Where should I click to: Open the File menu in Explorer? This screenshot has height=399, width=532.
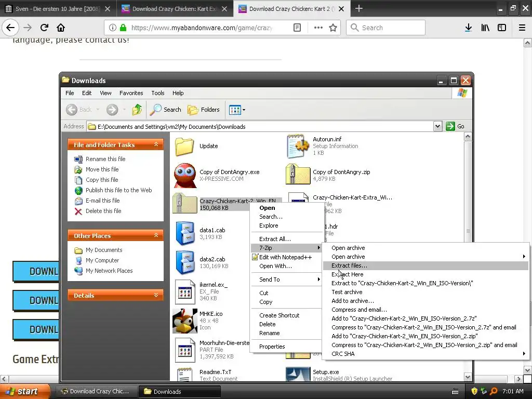(70, 93)
